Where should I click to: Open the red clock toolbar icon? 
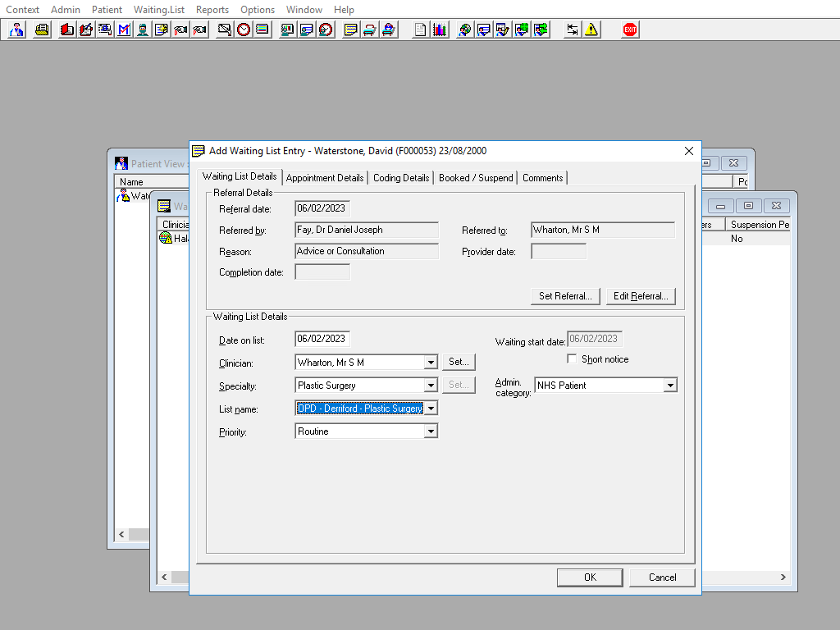[243, 30]
